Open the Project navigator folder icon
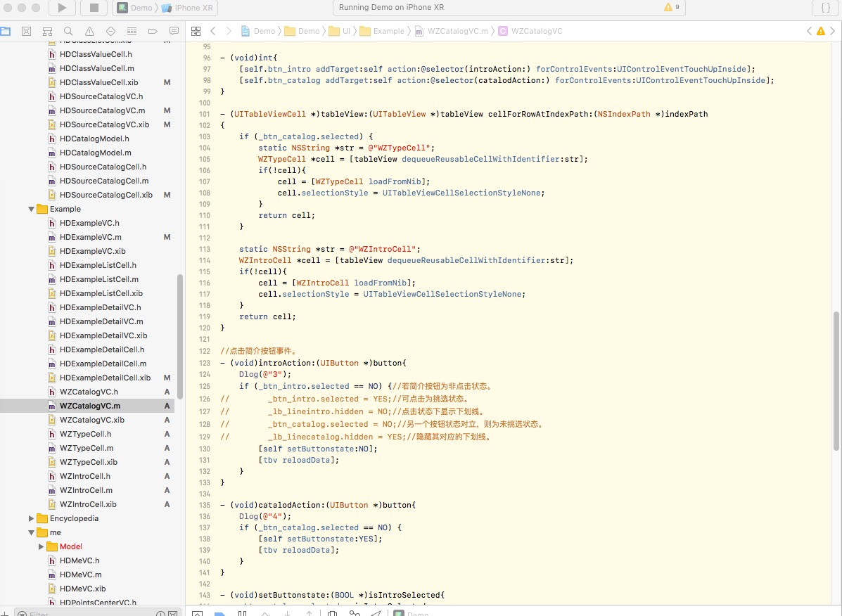Image resolution: width=842 pixels, height=616 pixels. click(6, 32)
